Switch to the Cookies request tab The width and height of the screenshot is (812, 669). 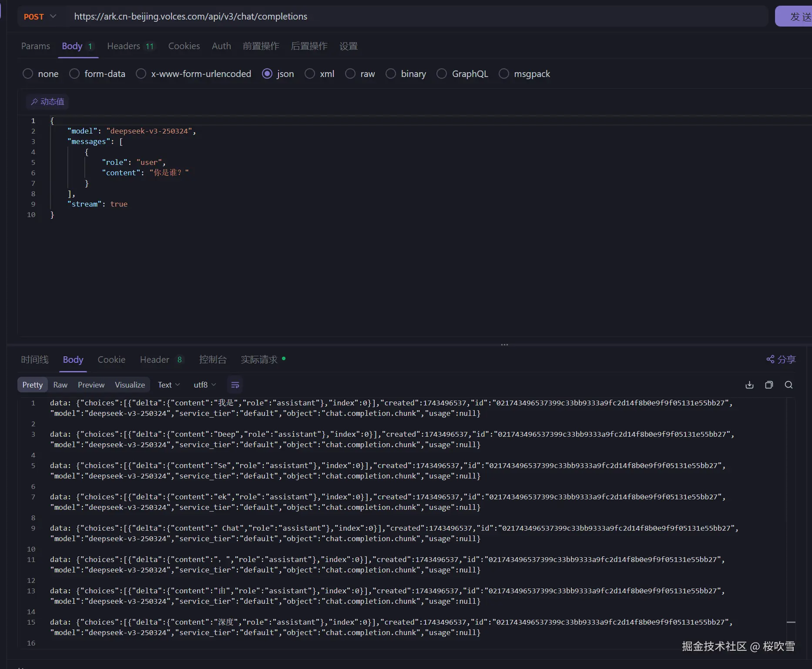184,46
